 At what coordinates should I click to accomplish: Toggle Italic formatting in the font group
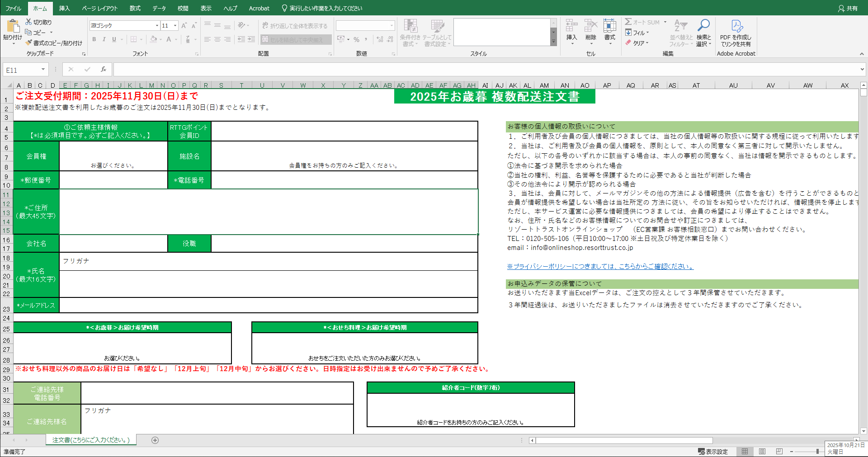pyautogui.click(x=104, y=39)
